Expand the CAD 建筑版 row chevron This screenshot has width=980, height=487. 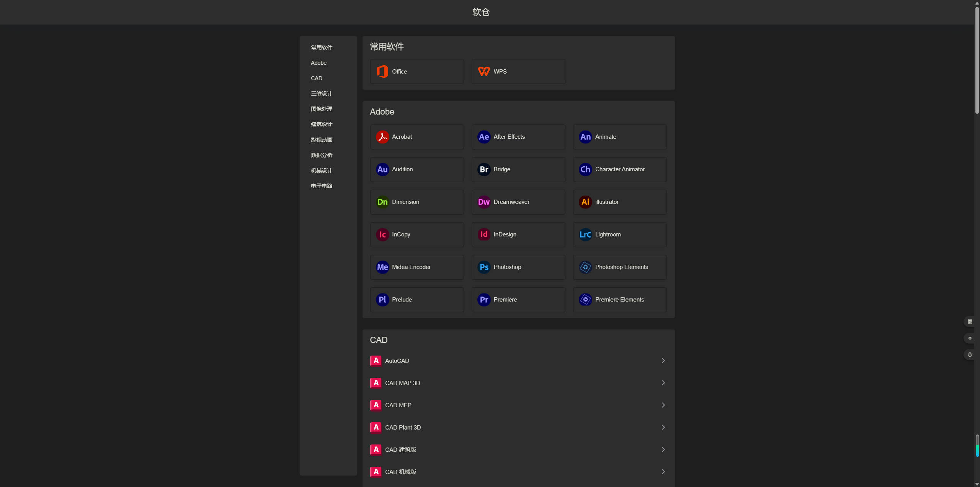(x=663, y=449)
